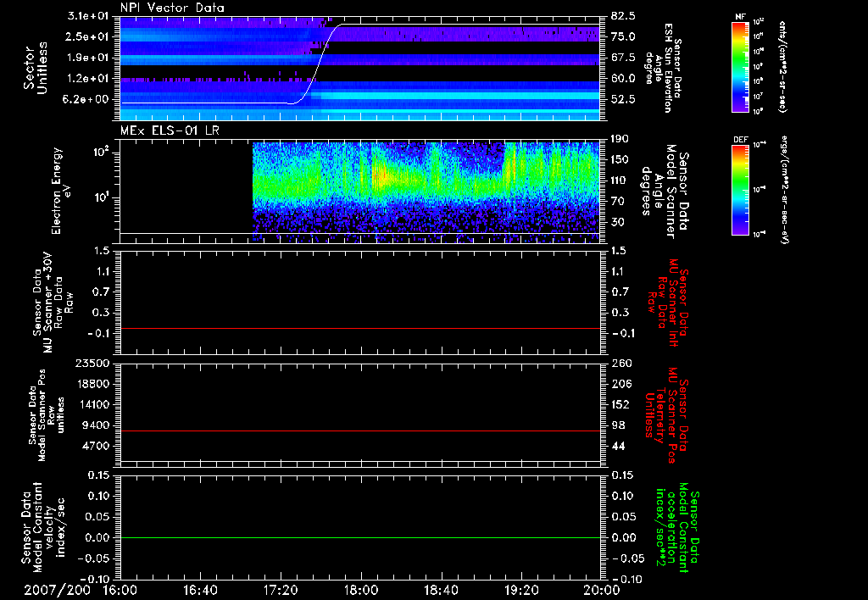
Task: Select the NF flux color bar
Action: pyautogui.click(x=740, y=66)
